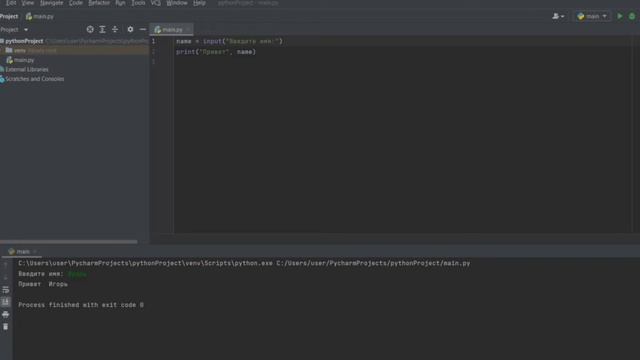The image size is (640, 360).
Task: Open the VCS menu
Action: pos(156,3)
